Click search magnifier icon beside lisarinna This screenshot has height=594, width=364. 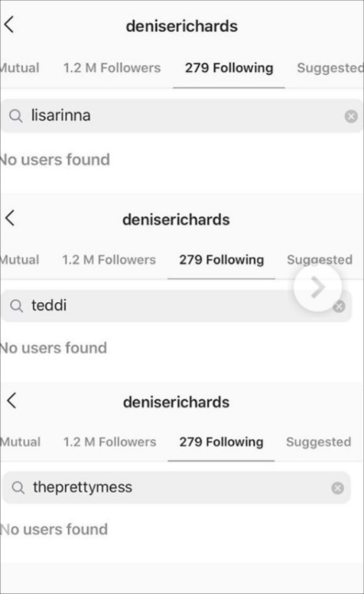point(16,116)
